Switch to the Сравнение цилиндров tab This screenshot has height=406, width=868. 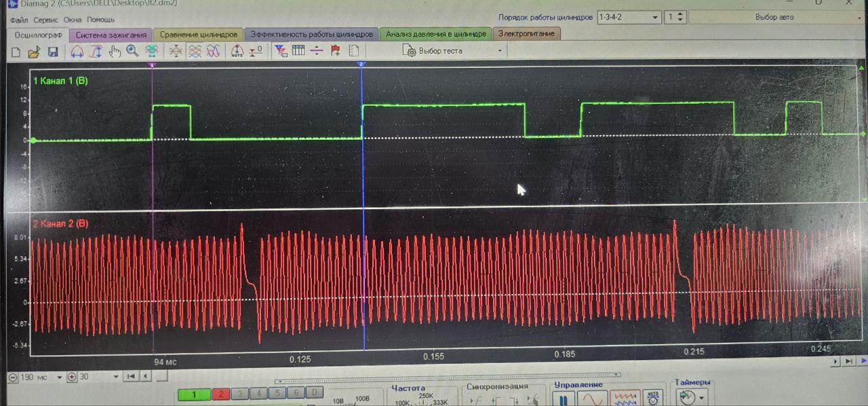coord(199,34)
